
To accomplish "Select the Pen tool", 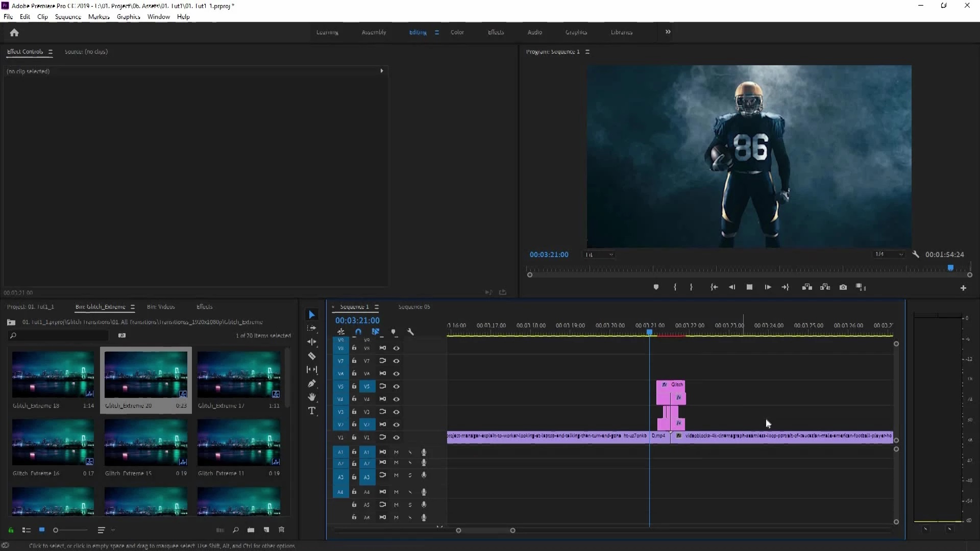I will pos(312,383).
